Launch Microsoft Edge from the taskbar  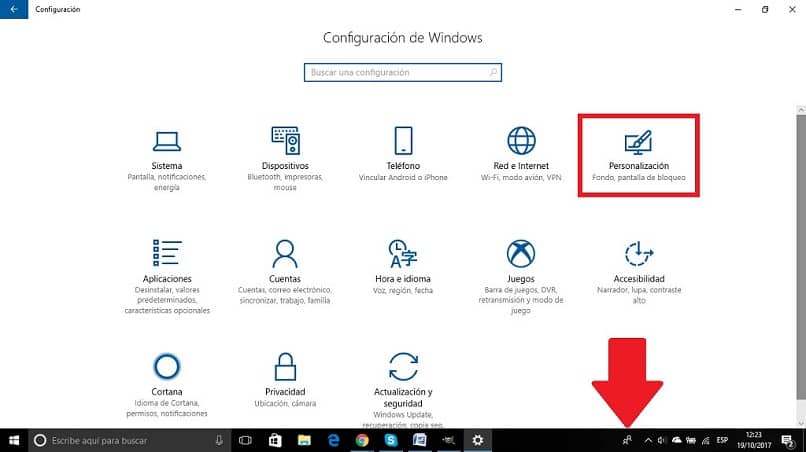click(x=333, y=440)
